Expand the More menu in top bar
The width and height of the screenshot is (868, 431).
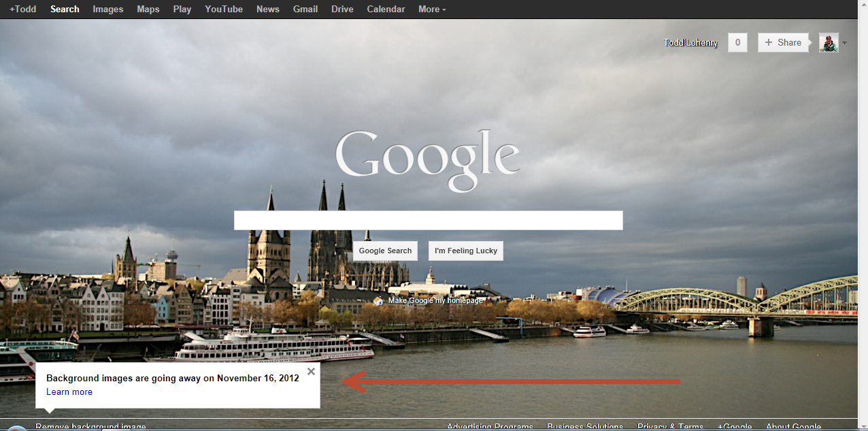pyautogui.click(x=432, y=10)
